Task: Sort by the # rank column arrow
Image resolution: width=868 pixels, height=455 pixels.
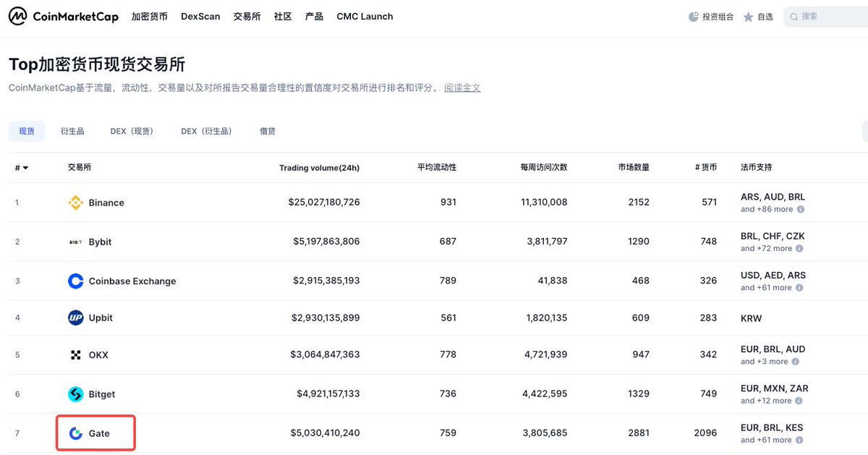Action: coord(25,168)
